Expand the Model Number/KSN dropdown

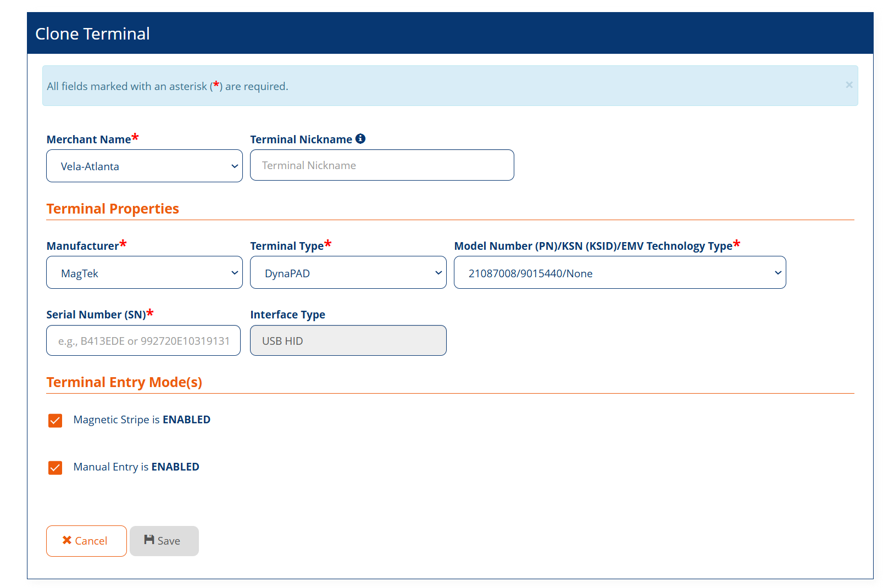coord(619,273)
